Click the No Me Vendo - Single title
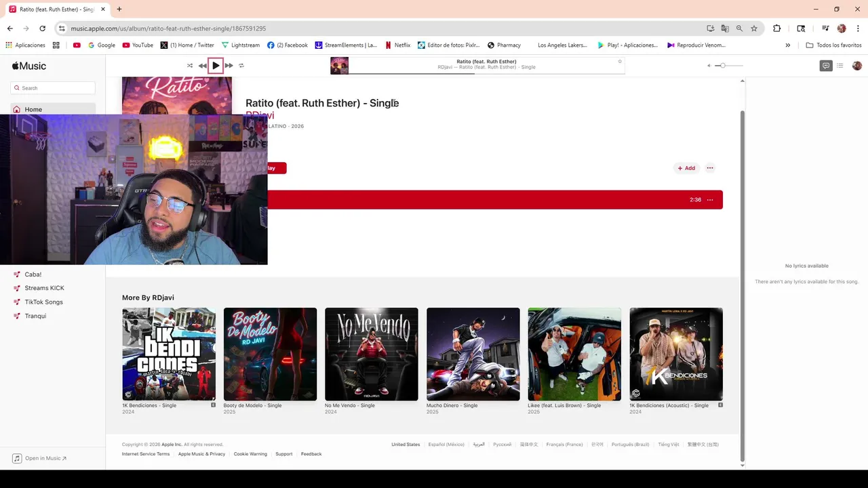The image size is (868, 488). pos(350,405)
